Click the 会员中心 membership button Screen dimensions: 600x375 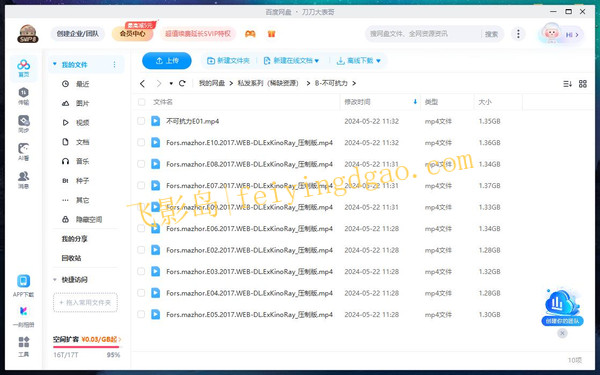(x=132, y=34)
